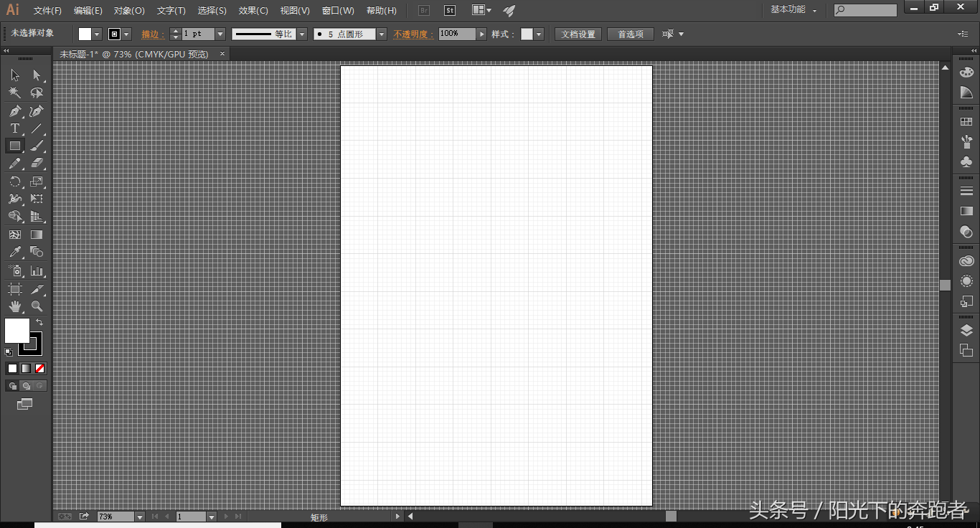Activate the Hand tool
980x528 pixels.
(x=14, y=306)
